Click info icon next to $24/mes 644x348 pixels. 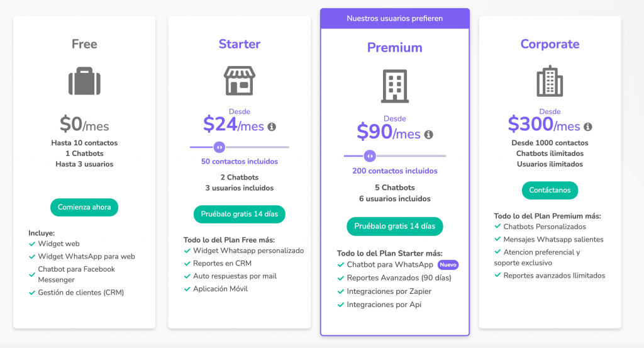[272, 126]
